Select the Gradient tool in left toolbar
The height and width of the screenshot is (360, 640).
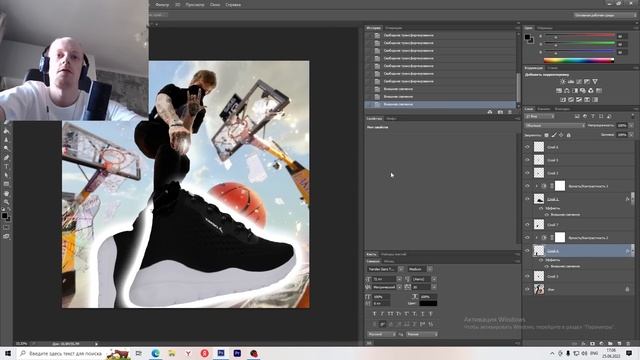pyautogui.click(x=7, y=131)
